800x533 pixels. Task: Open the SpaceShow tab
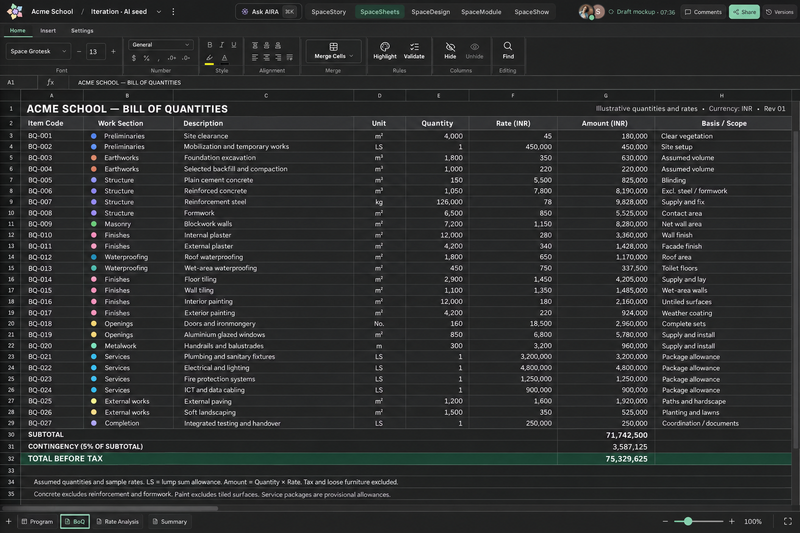click(x=532, y=12)
